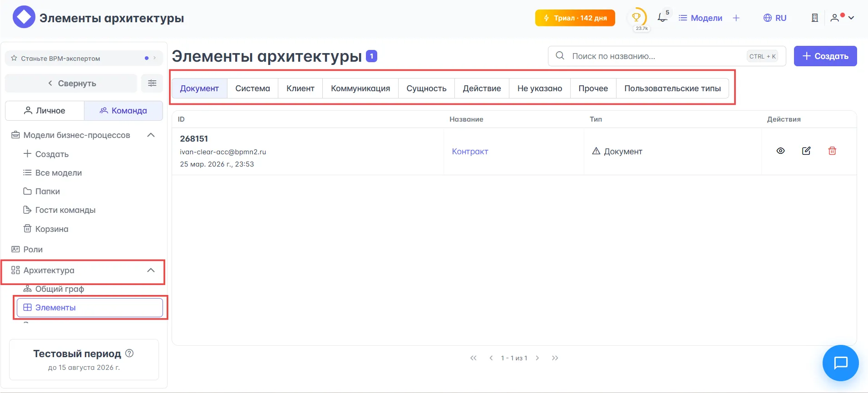This screenshot has width=868, height=393.
Task: Click the plus icon next to Модели
Action: tap(736, 18)
